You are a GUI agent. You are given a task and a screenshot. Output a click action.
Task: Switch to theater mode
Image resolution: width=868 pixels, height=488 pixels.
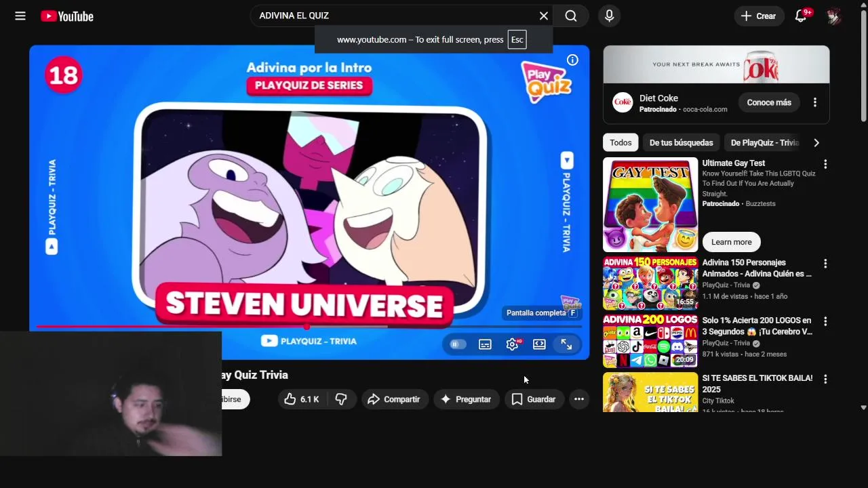[539, 344]
